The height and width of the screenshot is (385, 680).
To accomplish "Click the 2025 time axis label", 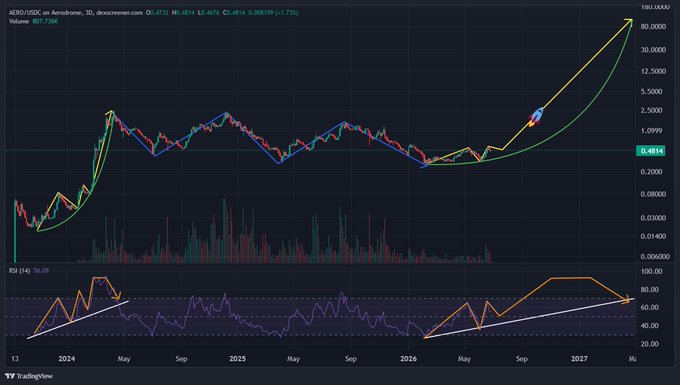I will (237, 359).
